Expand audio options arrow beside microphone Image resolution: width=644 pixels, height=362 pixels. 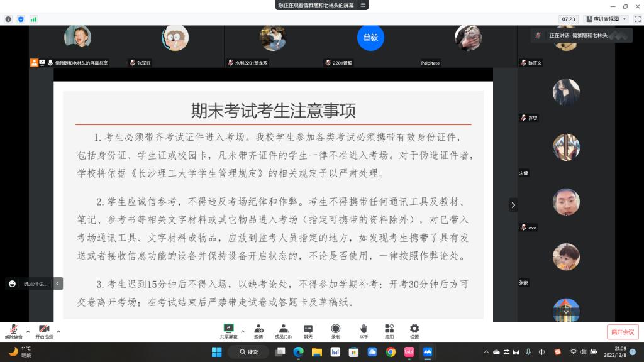(x=28, y=332)
